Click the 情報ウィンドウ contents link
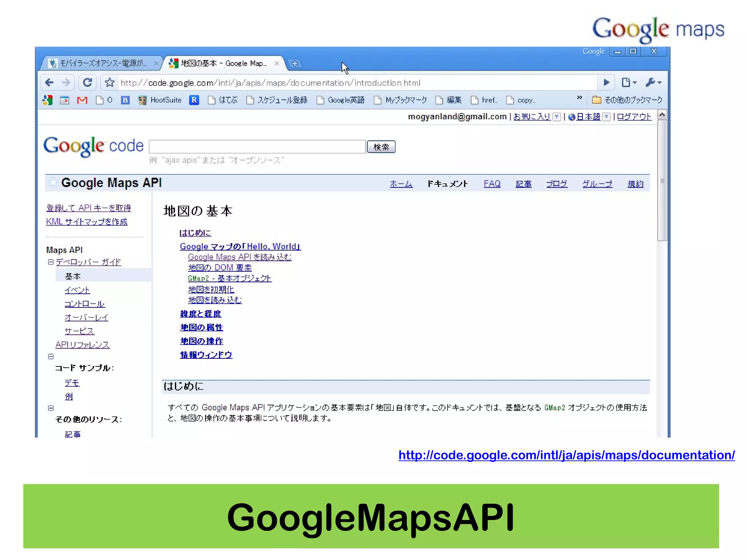The height and width of the screenshot is (560, 747). (x=206, y=355)
